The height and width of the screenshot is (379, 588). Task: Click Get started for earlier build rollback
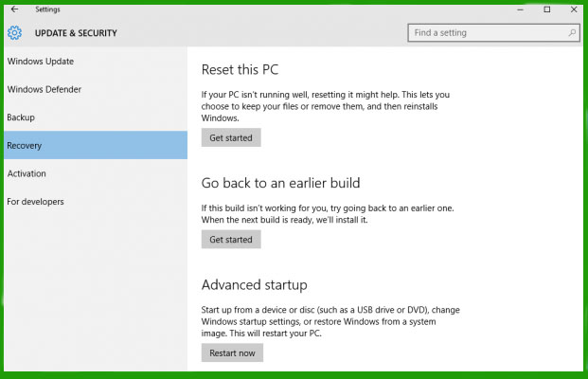(231, 240)
